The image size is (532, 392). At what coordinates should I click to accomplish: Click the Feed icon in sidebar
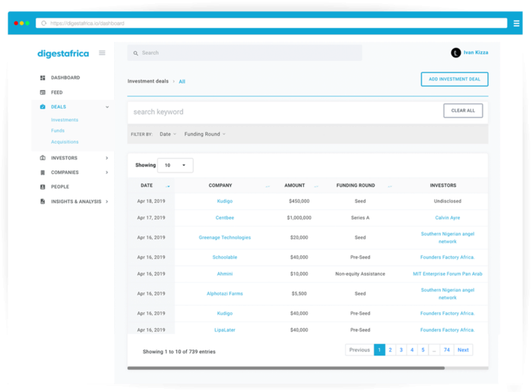[43, 92]
